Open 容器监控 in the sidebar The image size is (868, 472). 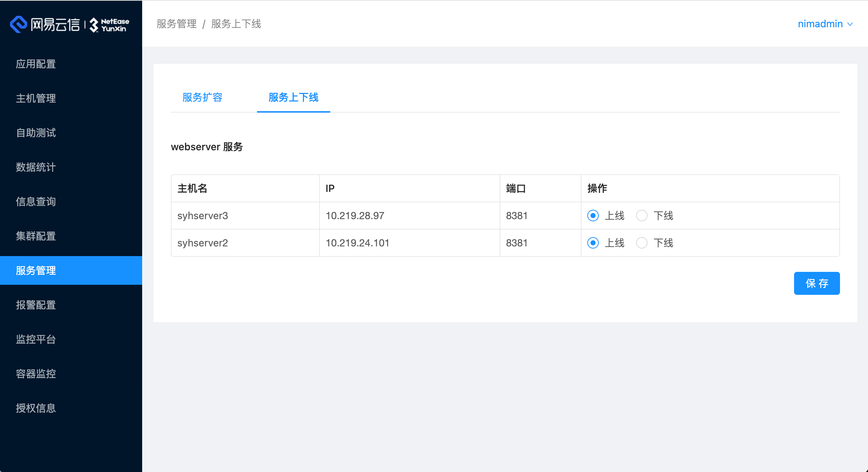pyautogui.click(x=36, y=374)
